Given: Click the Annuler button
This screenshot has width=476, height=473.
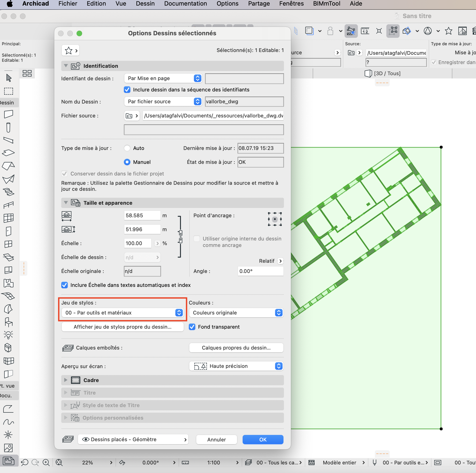Looking at the screenshot, I should pos(217,440).
